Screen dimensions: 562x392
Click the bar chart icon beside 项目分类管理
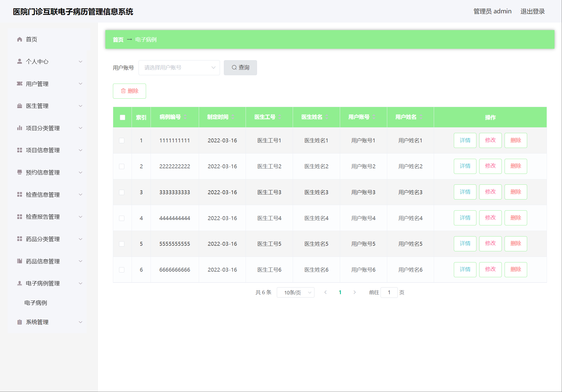click(x=20, y=128)
